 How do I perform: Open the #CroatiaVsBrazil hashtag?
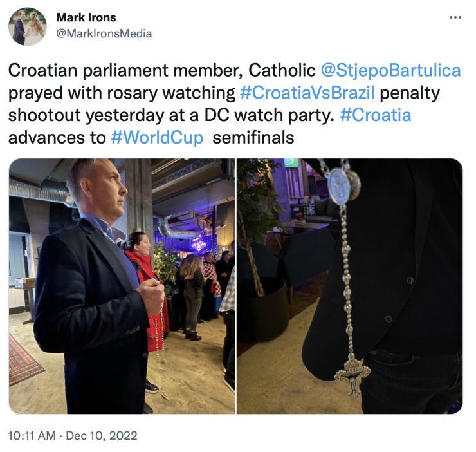coord(307,93)
